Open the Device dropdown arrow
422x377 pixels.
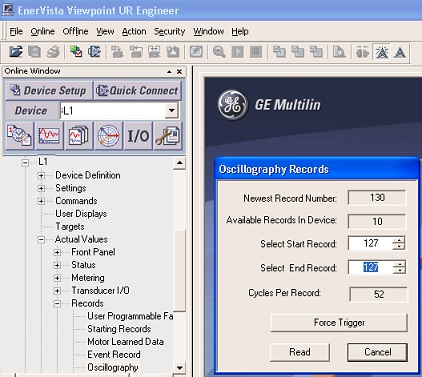tap(172, 110)
